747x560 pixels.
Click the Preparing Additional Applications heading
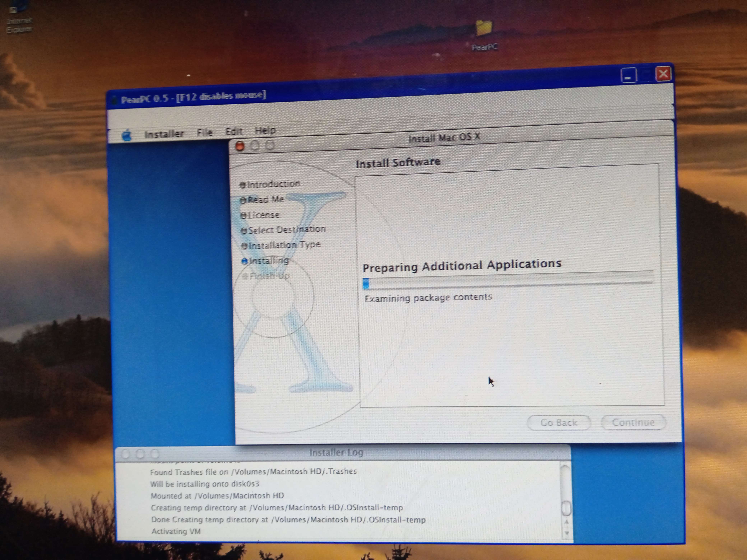pos(462,265)
